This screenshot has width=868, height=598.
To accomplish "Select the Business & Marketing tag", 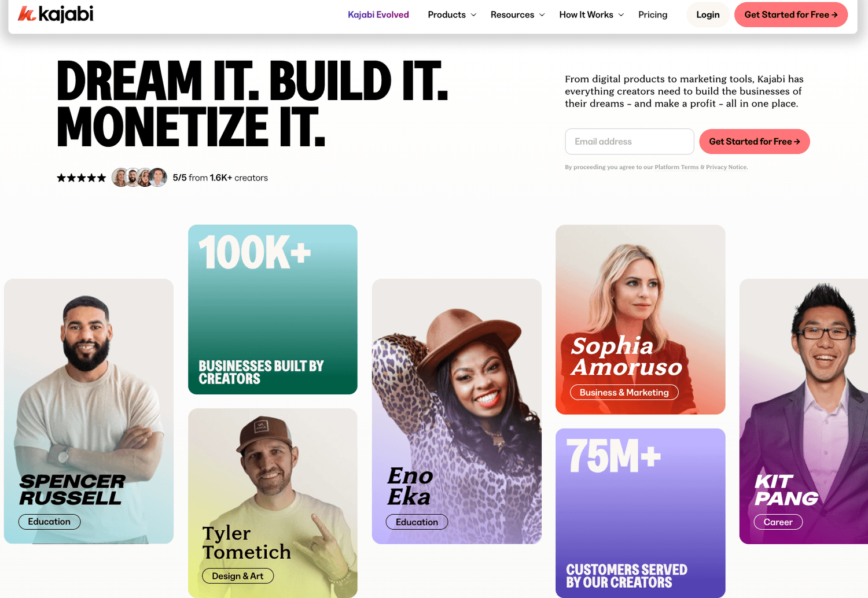I will click(624, 392).
